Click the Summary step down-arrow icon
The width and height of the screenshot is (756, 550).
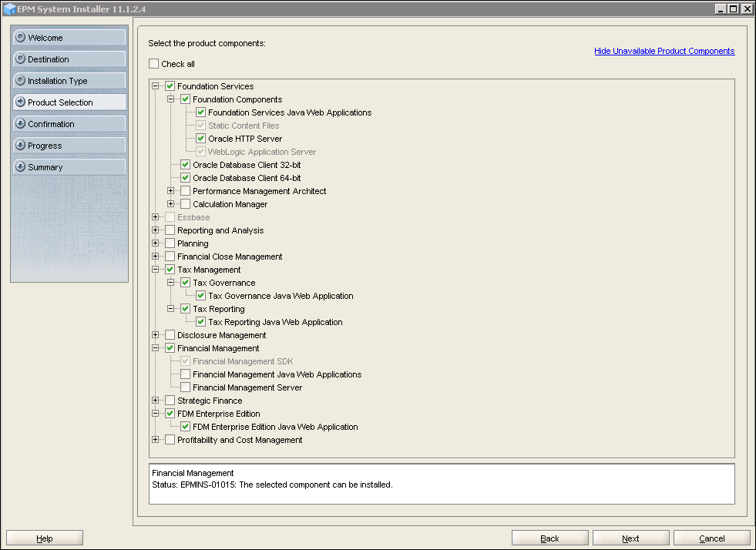coord(20,167)
